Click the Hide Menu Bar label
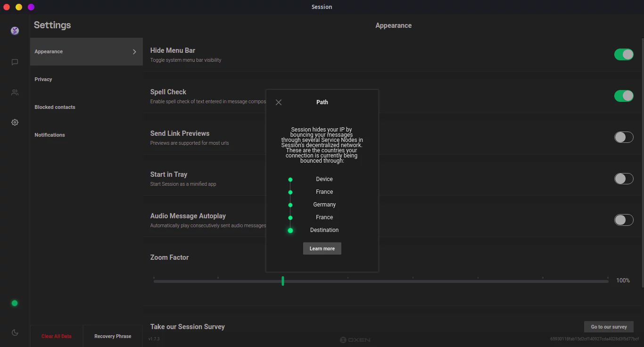The image size is (644, 347). (173, 50)
